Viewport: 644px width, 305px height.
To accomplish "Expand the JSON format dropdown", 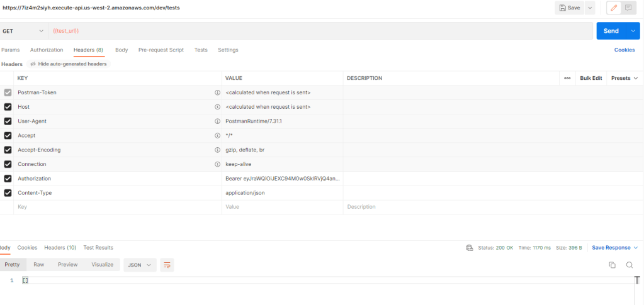I will (x=140, y=265).
